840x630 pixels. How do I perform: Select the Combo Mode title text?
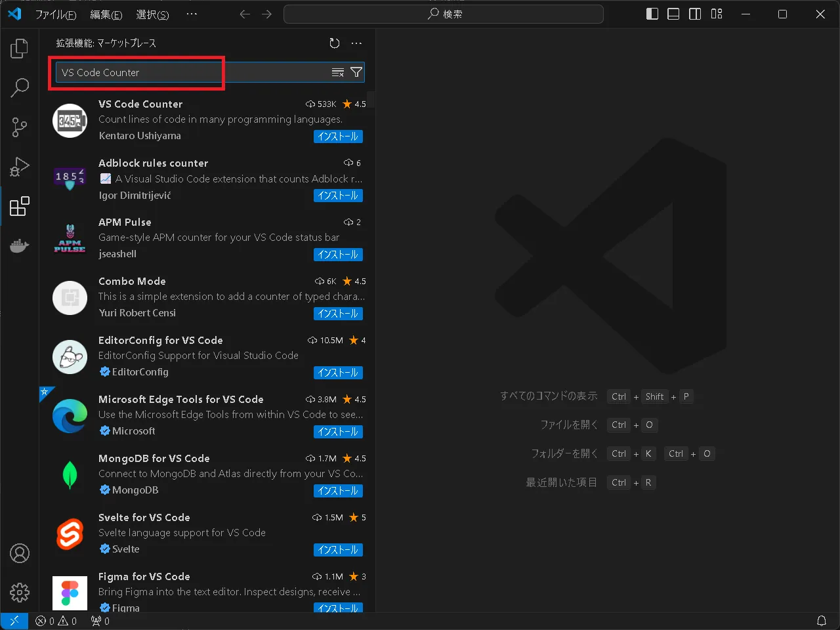132,281
